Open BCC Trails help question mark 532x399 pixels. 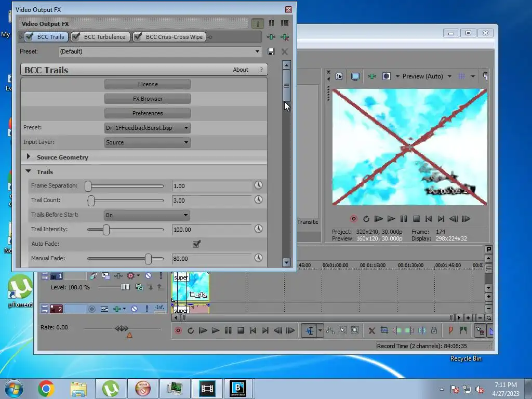coord(261,70)
